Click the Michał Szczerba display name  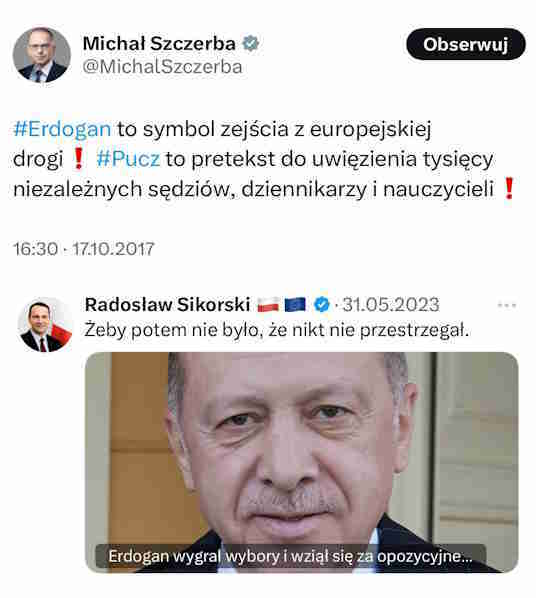click(159, 43)
